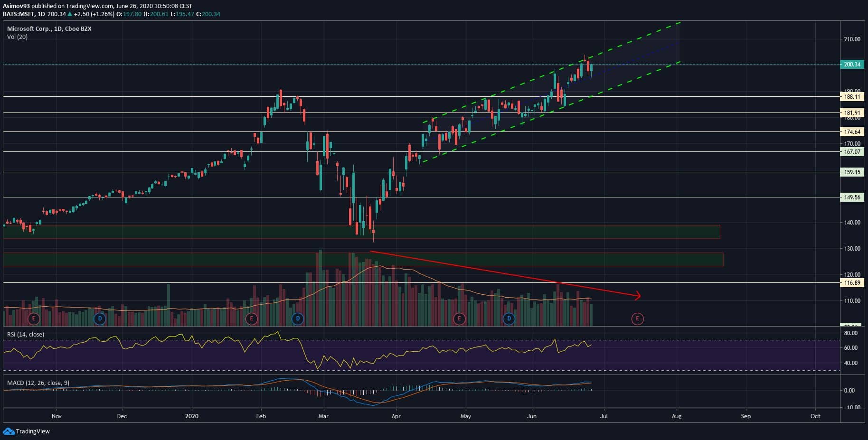868x440 pixels.
Task: Click the dividend D marker in mid-February
Action: (x=298, y=318)
